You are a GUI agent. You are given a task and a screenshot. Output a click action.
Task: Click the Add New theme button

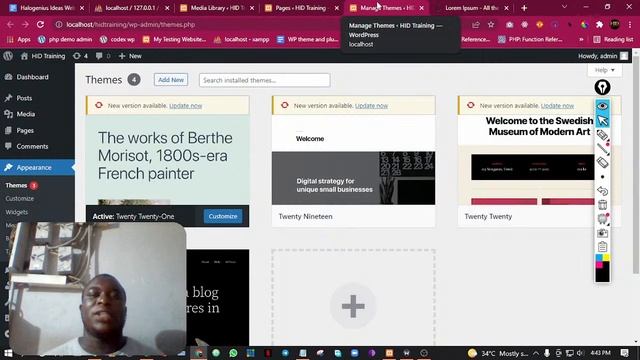click(x=171, y=80)
